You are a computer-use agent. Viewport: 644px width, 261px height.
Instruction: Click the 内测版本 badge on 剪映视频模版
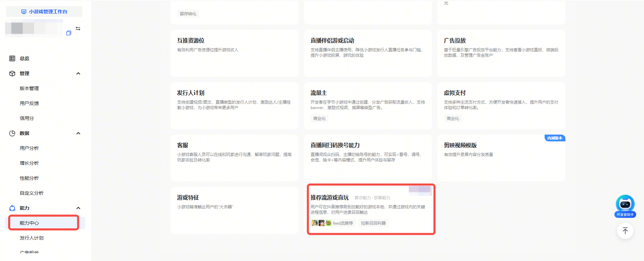(x=554, y=138)
